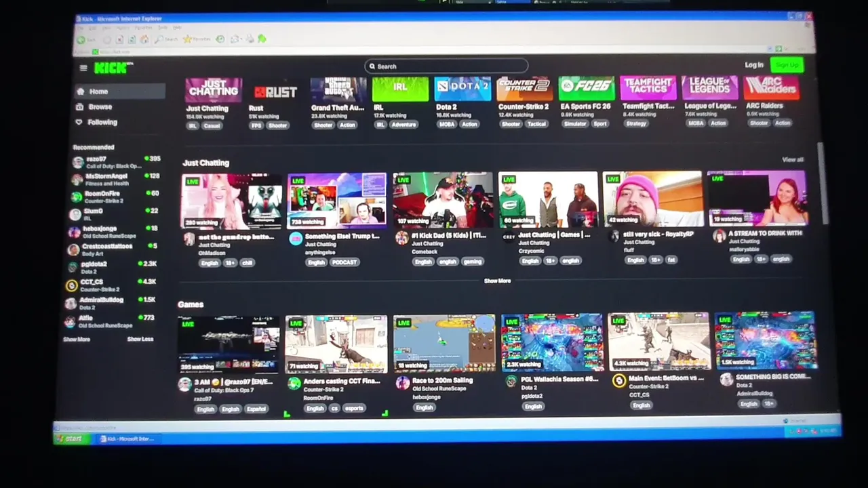The height and width of the screenshot is (488, 868).
Task: Open the Just Chatting | Games stream thumbnail
Action: (548, 199)
